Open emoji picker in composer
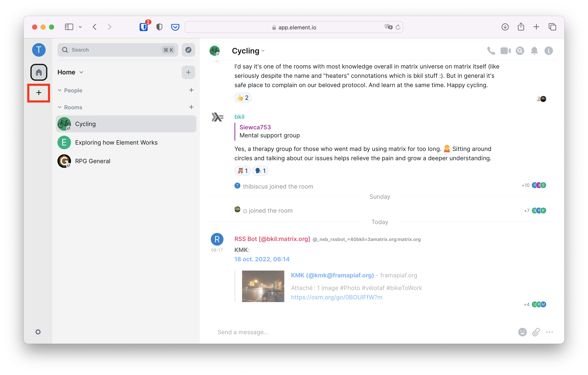588x375 pixels. [x=522, y=332]
